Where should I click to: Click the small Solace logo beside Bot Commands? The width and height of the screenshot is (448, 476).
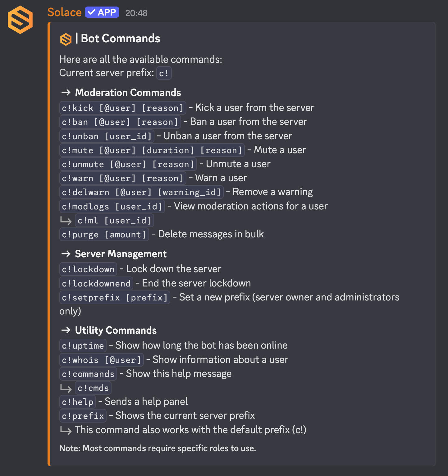point(66,39)
